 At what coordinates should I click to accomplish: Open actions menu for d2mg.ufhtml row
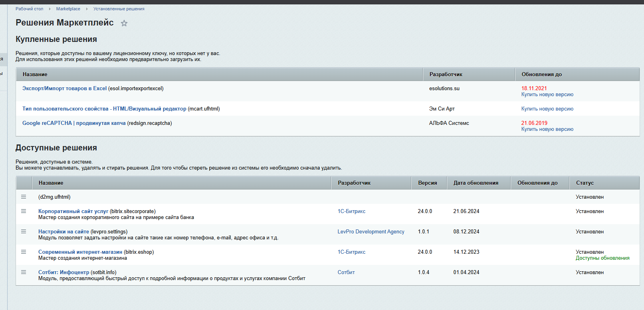point(24,197)
